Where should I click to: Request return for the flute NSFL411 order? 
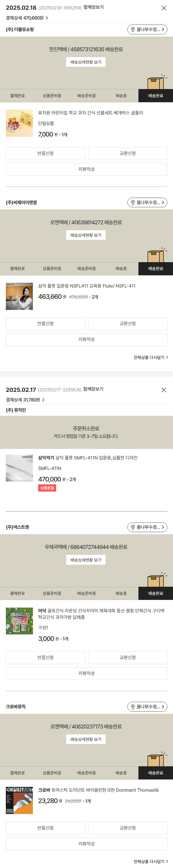point(45,324)
